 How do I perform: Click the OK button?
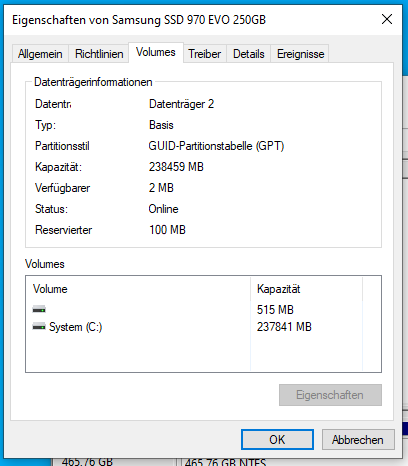point(277,439)
